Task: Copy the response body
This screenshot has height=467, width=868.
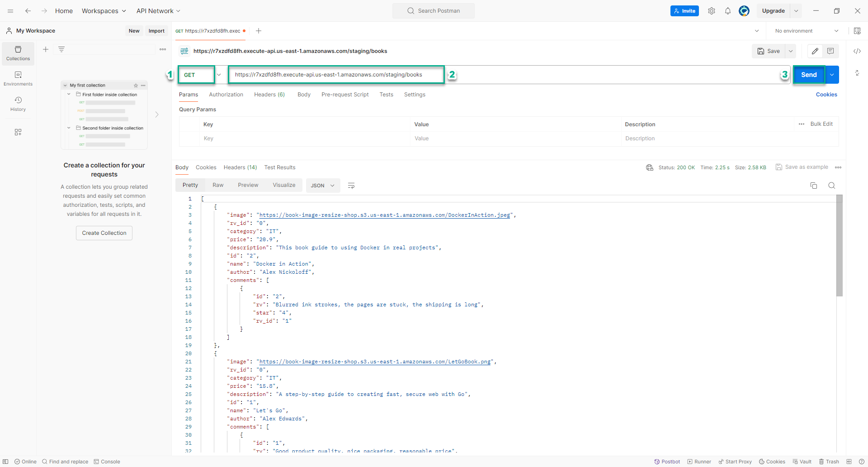Action: (814, 186)
